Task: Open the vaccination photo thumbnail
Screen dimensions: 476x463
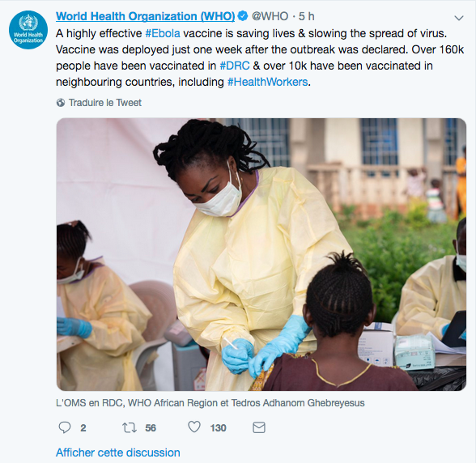Action: click(261, 254)
